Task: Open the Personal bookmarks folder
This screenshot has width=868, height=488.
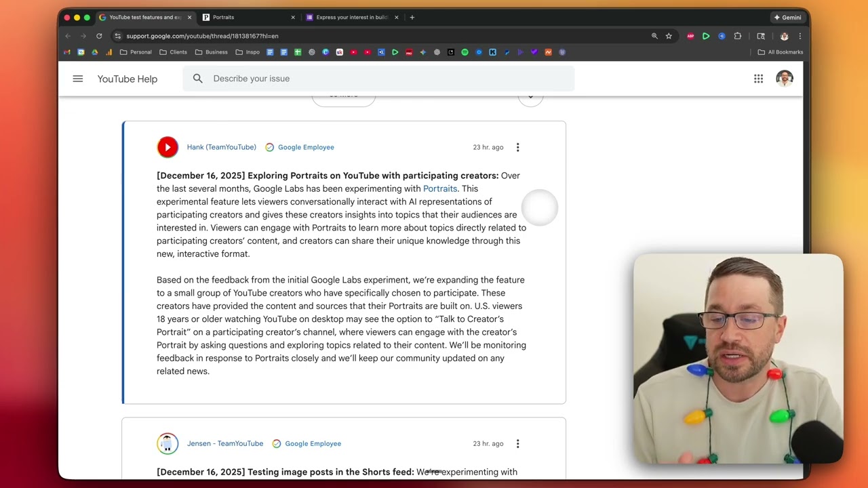Action: (x=136, y=52)
